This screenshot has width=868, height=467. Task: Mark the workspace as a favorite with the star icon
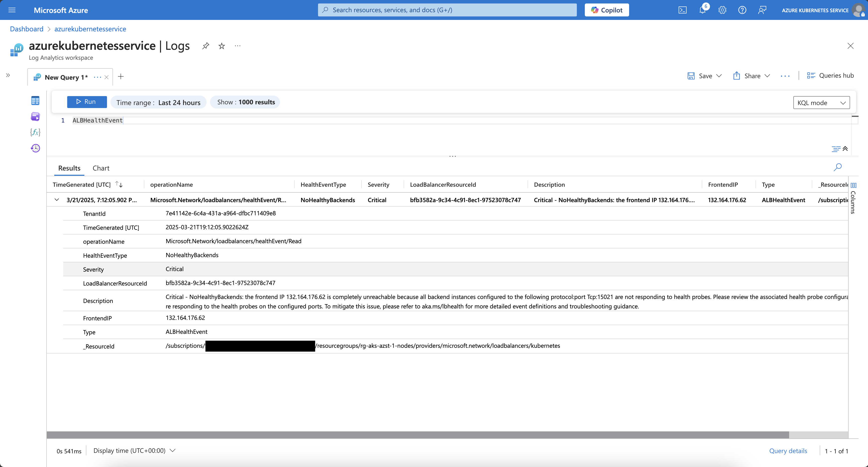(221, 46)
